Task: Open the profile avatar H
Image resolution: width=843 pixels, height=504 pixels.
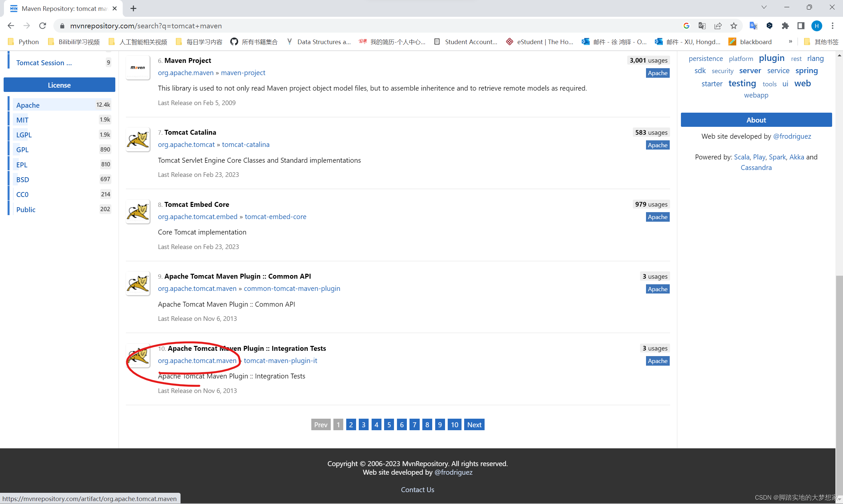Action: (x=817, y=26)
